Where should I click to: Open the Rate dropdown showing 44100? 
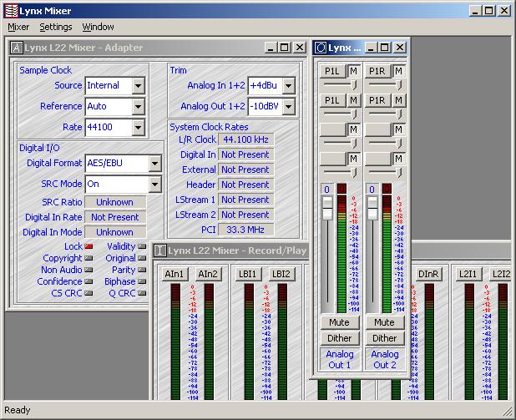pyautogui.click(x=139, y=127)
